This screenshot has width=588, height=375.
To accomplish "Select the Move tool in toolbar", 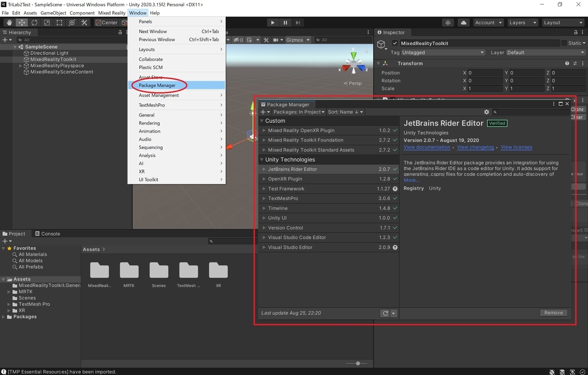I will tap(22, 23).
